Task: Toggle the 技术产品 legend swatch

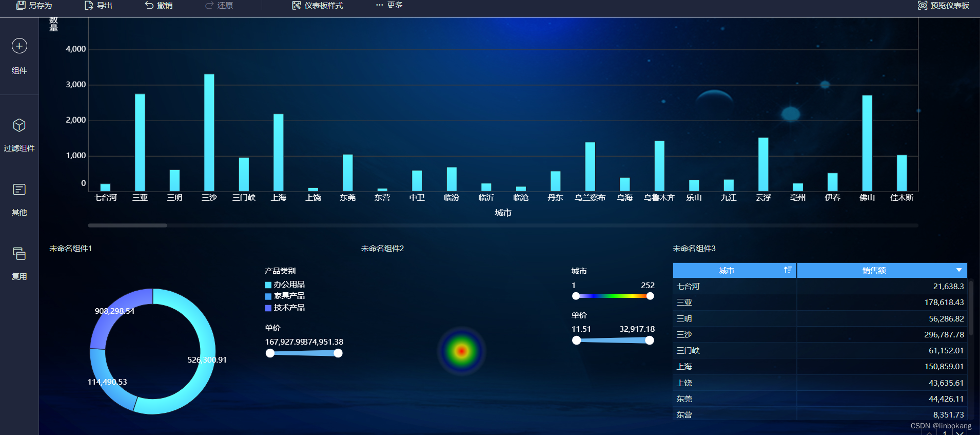Action: [x=268, y=308]
